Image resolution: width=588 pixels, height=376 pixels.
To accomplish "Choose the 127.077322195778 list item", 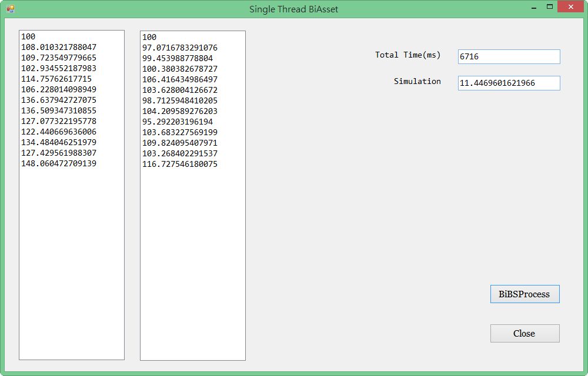I will click(x=59, y=121).
